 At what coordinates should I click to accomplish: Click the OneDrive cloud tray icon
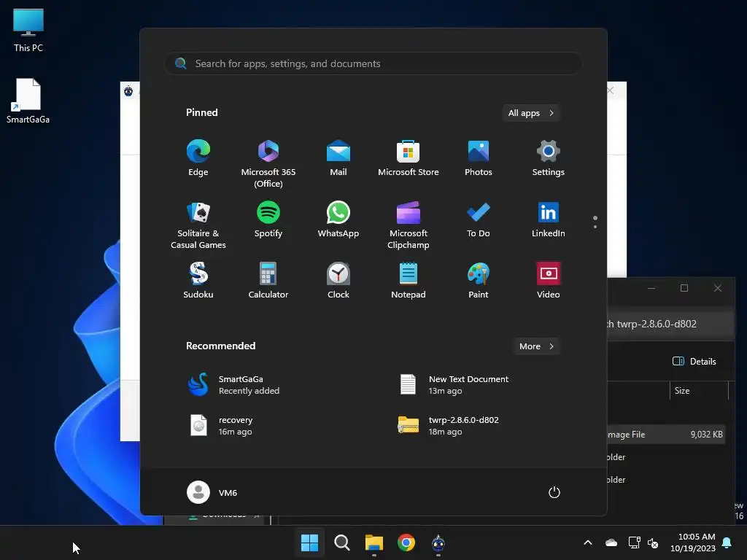pos(611,542)
